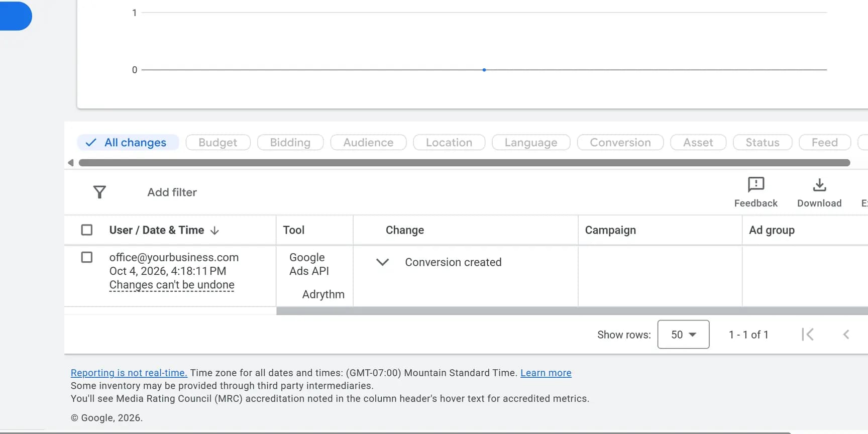Viewport: 868px width, 434px height.
Task: Click the Ad group column header
Action: [x=772, y=230]
